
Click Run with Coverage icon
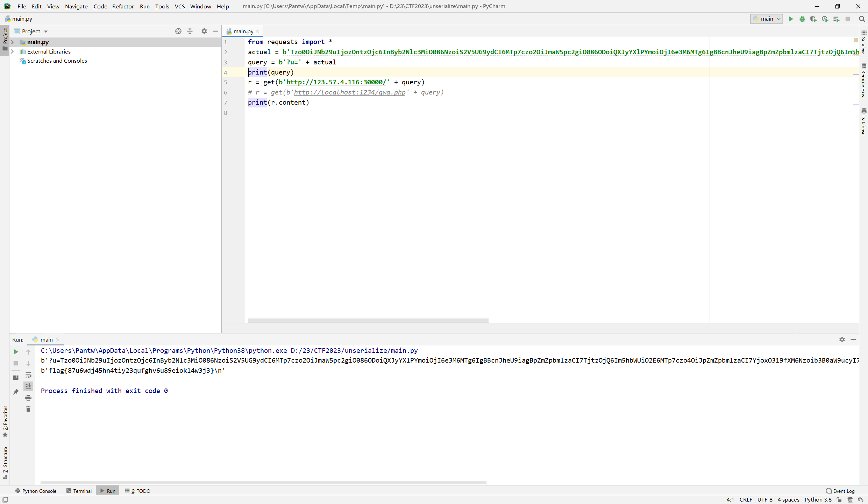(x=813, y=19)
